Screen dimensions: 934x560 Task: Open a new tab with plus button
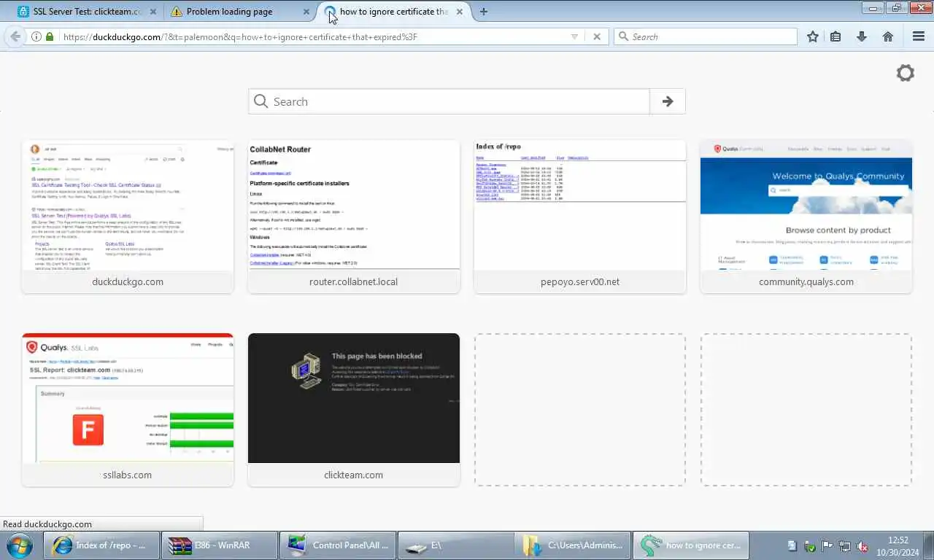[484, 12]
